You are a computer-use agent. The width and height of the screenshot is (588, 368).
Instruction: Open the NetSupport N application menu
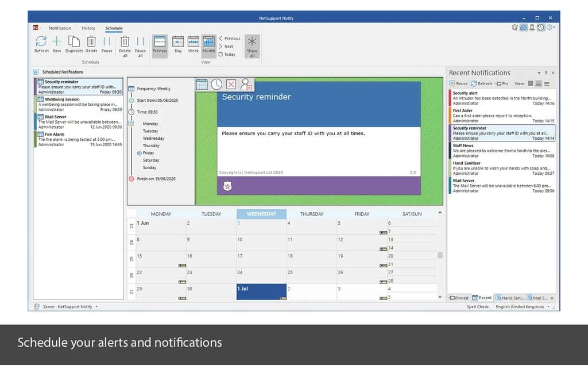(x=36, y=28)
